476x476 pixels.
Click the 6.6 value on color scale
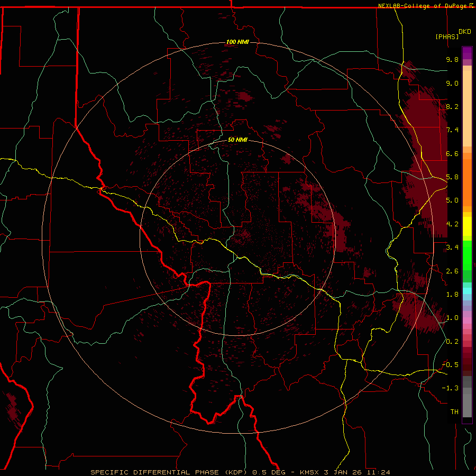[452, 153]
